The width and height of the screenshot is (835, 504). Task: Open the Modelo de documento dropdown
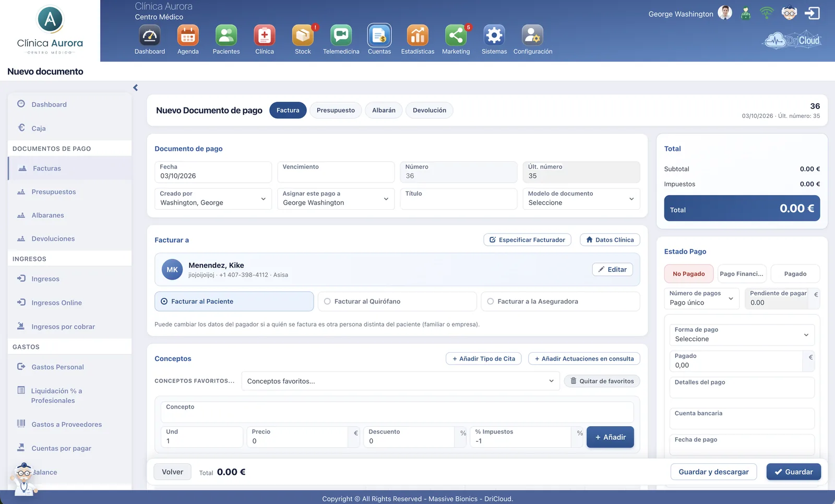[581, 199]
